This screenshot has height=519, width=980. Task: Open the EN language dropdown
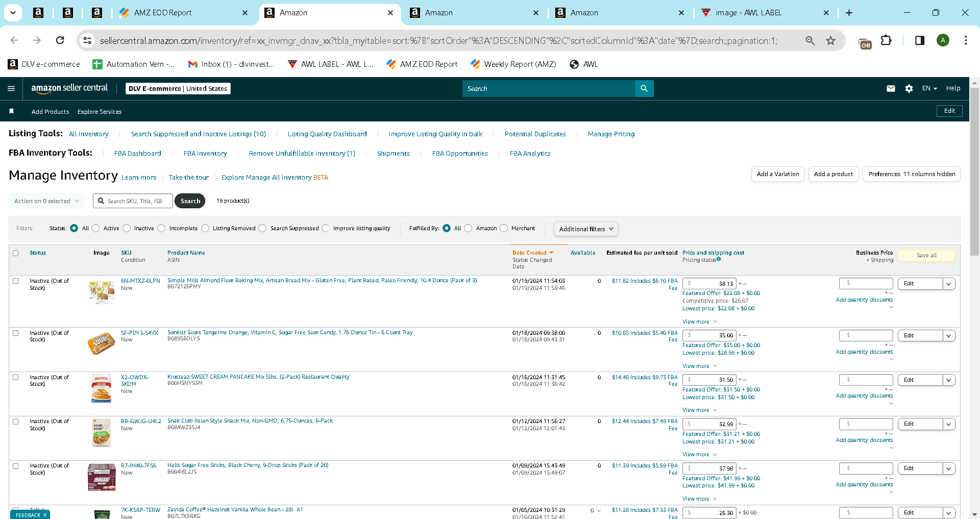[929, 88]
